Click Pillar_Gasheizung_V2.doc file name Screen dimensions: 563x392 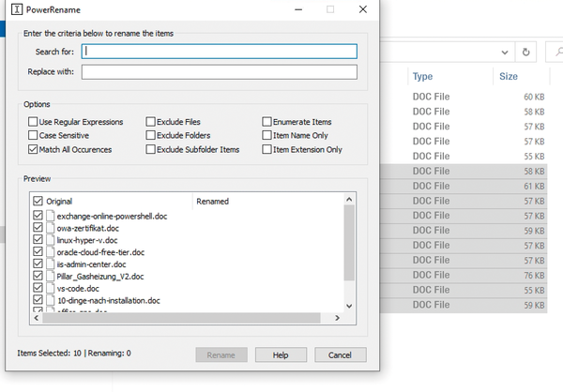[x=100, y=277]
